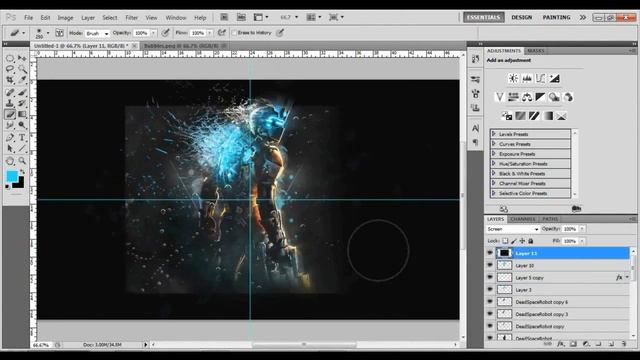Select the Gradient tool
Viewport: 640px width, 360px height.
pos(22,114)
